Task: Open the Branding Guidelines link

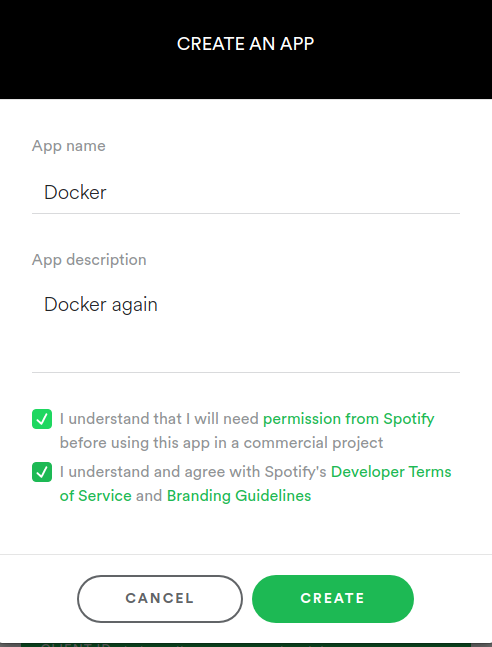Action: pyautogui.click(x=239, y=496)
